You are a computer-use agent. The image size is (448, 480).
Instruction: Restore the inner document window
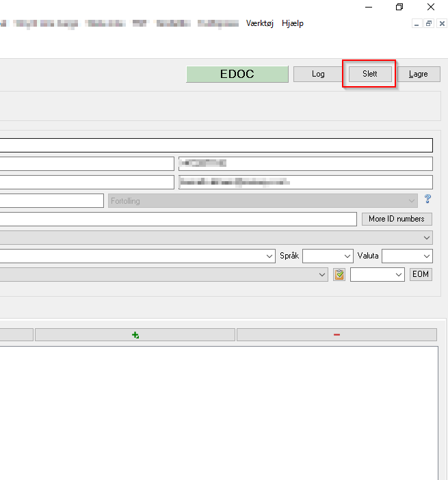429,23
